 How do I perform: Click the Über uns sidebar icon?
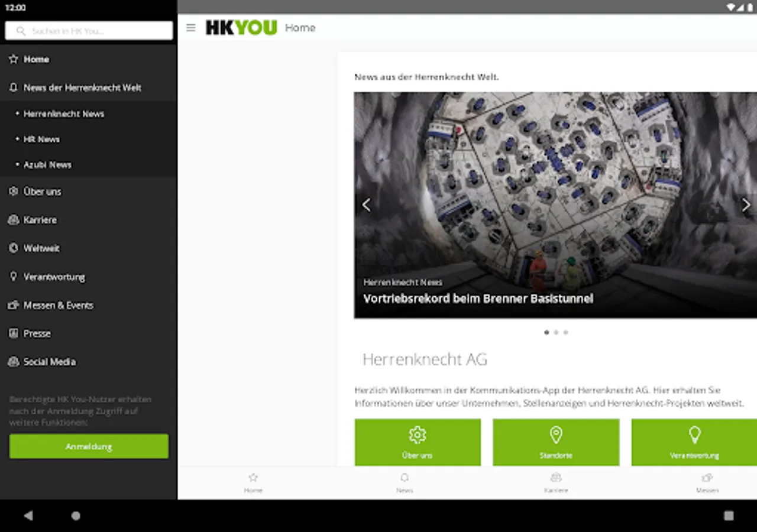tap(14, 192)
